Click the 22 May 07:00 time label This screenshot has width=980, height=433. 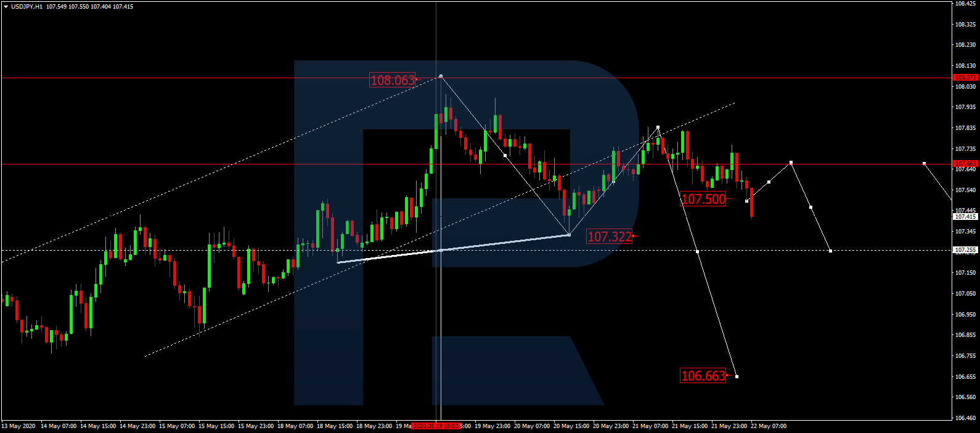pyautogui.click(x=769, y=426)
